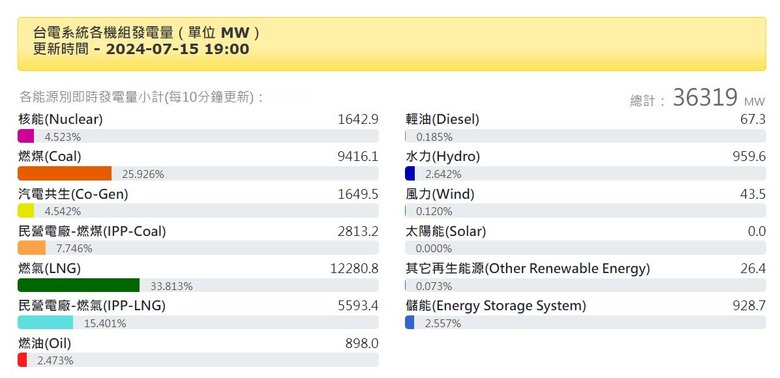Image resolution: width=780 pixels, height=378 pixels.
Task: Click the IPP-Coal value 2813.2
Action: click(358, 231)
